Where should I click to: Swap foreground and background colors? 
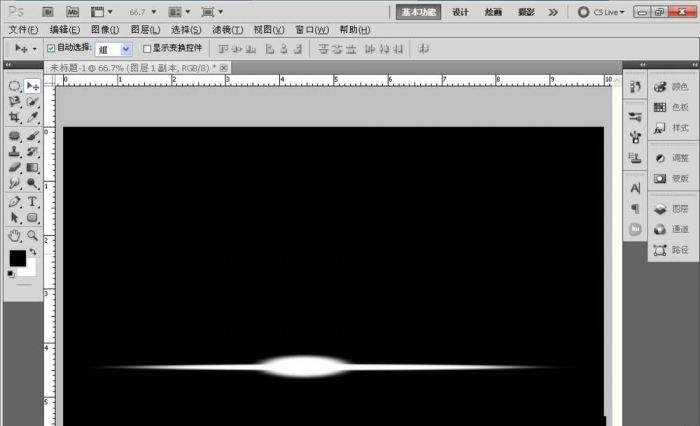click(x=32, y=252)
